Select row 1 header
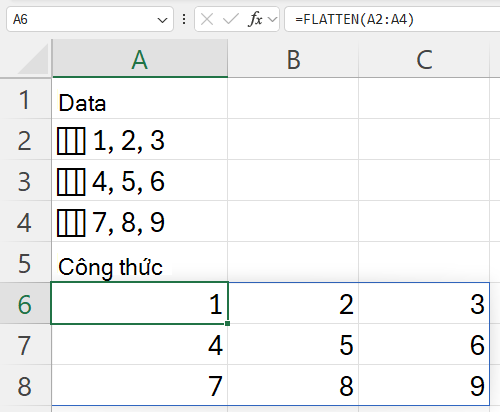Viewport: 500px width, 412px height. tap(25, 99)
